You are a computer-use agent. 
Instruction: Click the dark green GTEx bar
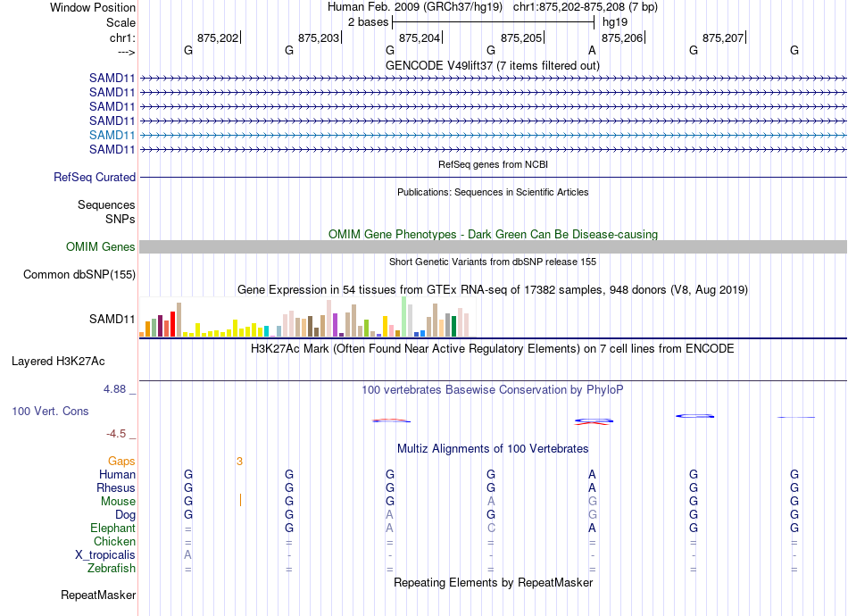click(x=453, y=327)
